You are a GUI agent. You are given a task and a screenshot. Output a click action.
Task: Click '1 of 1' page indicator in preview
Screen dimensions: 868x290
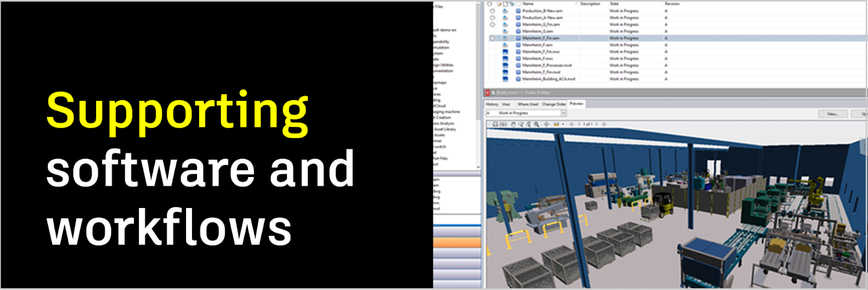point(588,124)
